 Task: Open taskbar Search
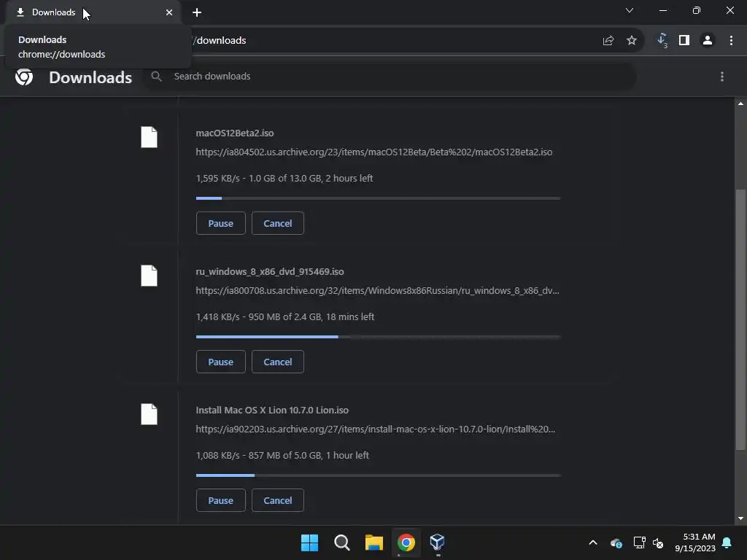click(342, 542)
